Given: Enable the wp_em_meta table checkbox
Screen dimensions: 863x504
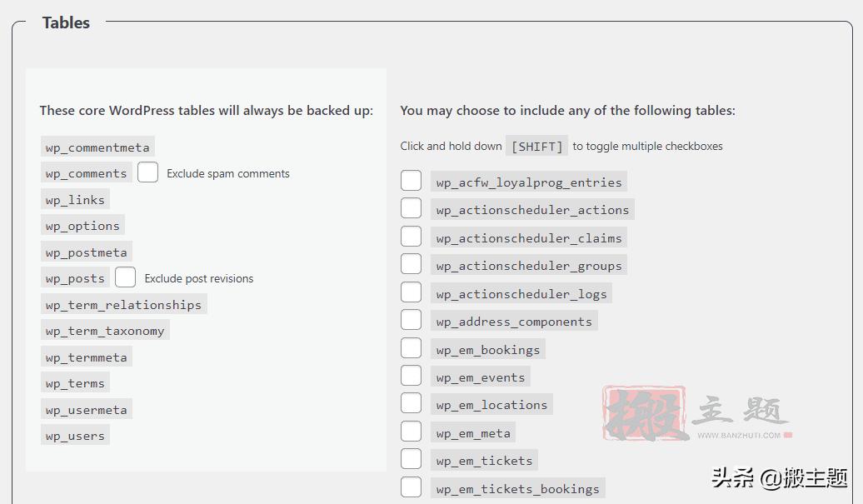Looking at the screenshot, I should pyautogui.click(x=411, y=432).
